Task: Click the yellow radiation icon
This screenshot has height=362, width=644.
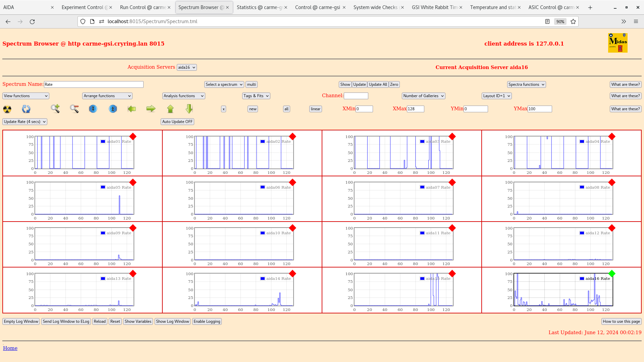Action: point(7,109)
